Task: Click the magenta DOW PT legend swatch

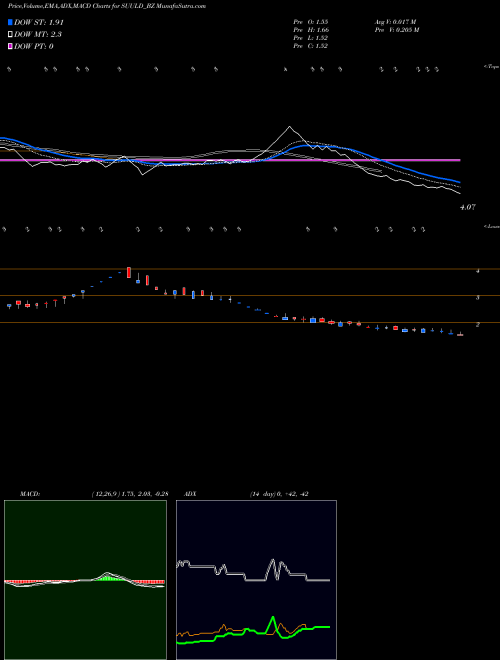Action: [10, 46]
